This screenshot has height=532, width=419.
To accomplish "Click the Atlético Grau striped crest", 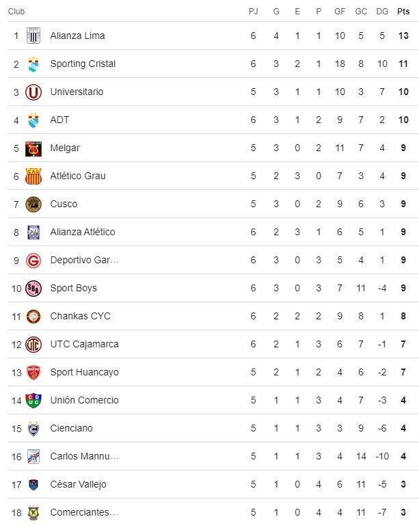I will point(33,176).
